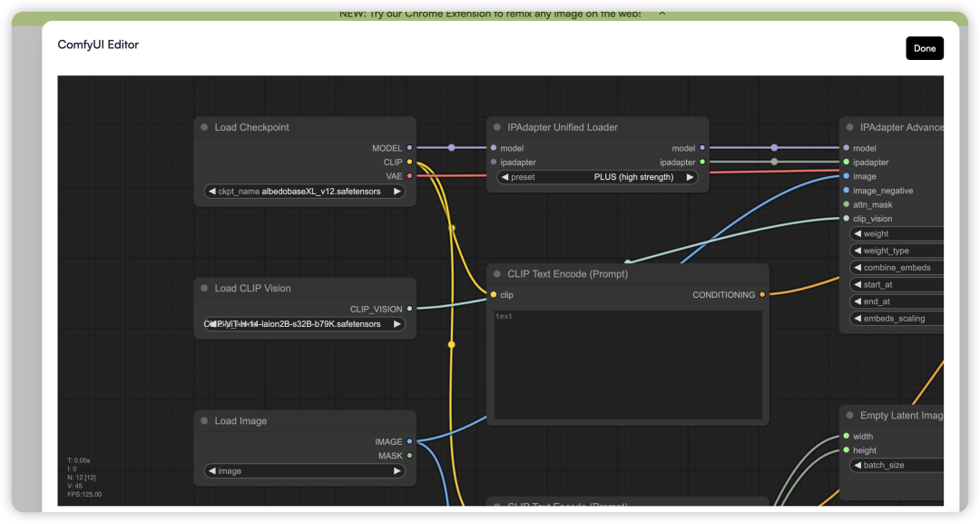The image size is (980, 524).
Task: Click the MODEL output port on Load Checkpoint
Action: (409, 148)
